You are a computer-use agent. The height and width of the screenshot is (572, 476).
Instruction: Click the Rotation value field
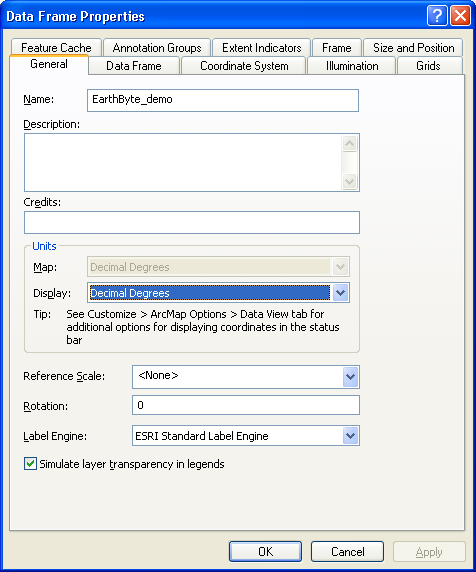246,405
